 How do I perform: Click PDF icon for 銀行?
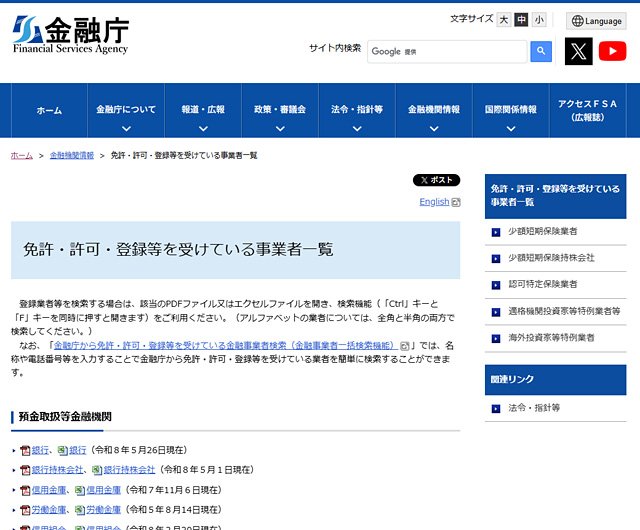pyautogui.click(x=25, y=451)
